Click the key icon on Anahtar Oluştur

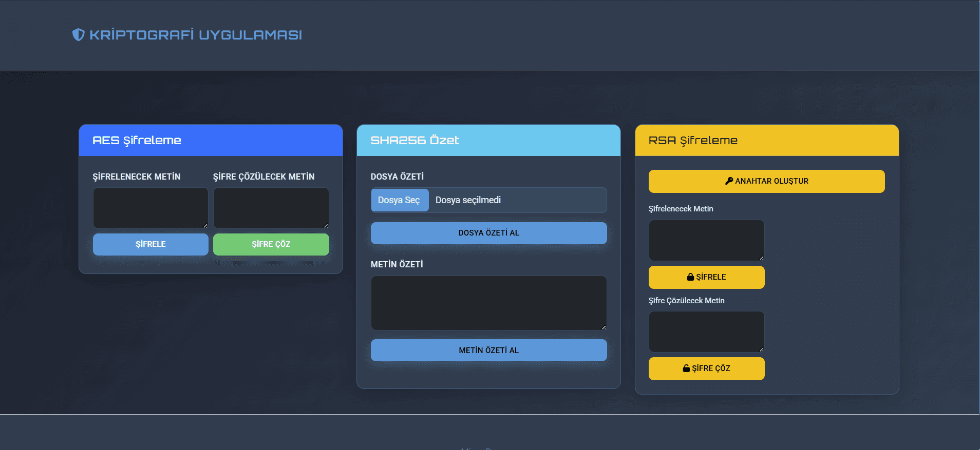point(729,181)
